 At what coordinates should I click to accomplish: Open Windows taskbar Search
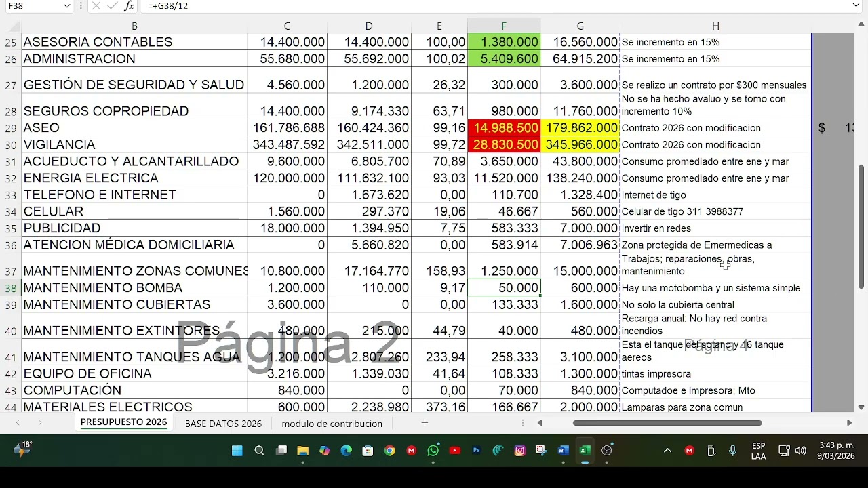click(259, 451)
